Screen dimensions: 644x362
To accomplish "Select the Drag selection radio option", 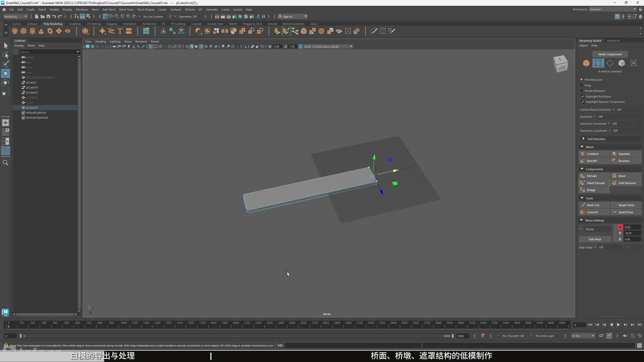I will point(581,85).
